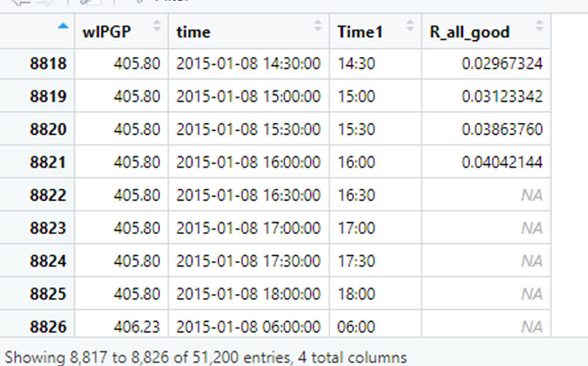This screenshot has height=366, width=588.
Task: Select the Time1 column header
Action: (359, 32)
